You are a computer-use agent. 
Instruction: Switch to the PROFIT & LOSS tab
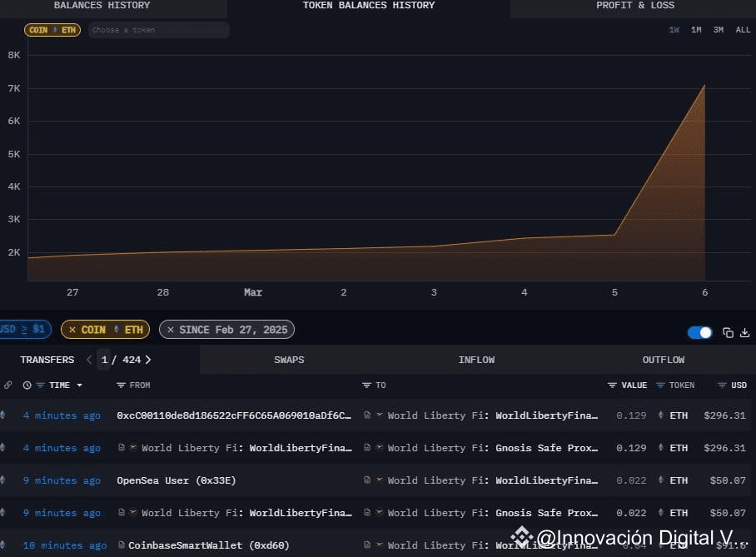coord(635,6)
